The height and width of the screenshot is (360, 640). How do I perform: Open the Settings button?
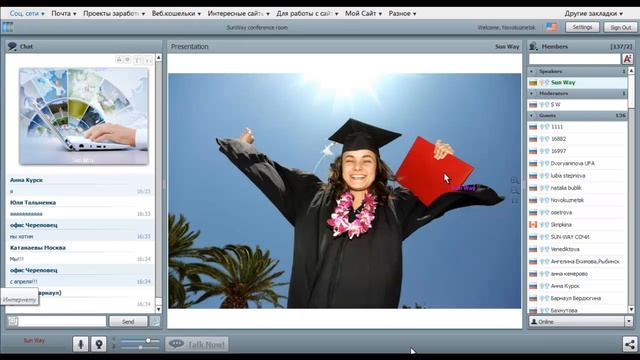582,27
